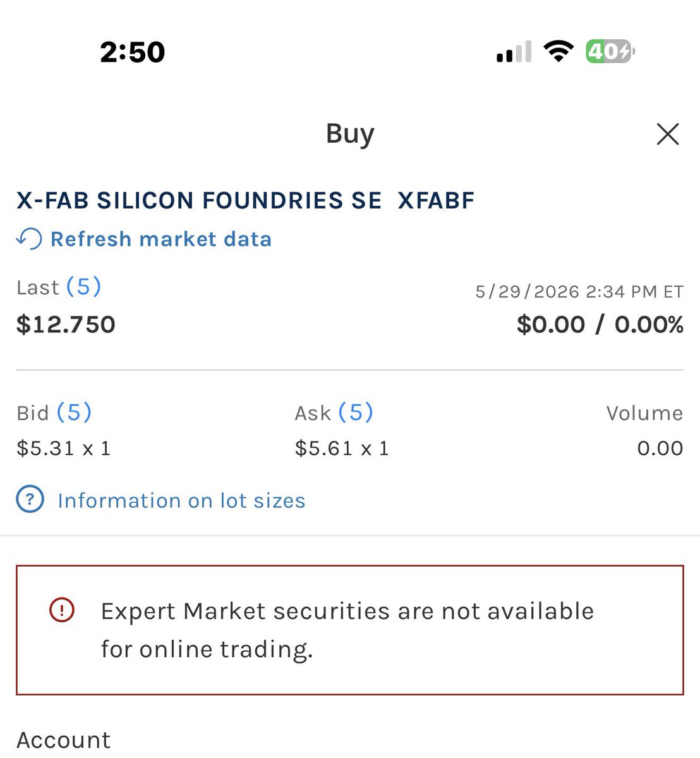Screen dimensions: 700x758
Task: Tap the question mark help icon
Action: [30, 500]
